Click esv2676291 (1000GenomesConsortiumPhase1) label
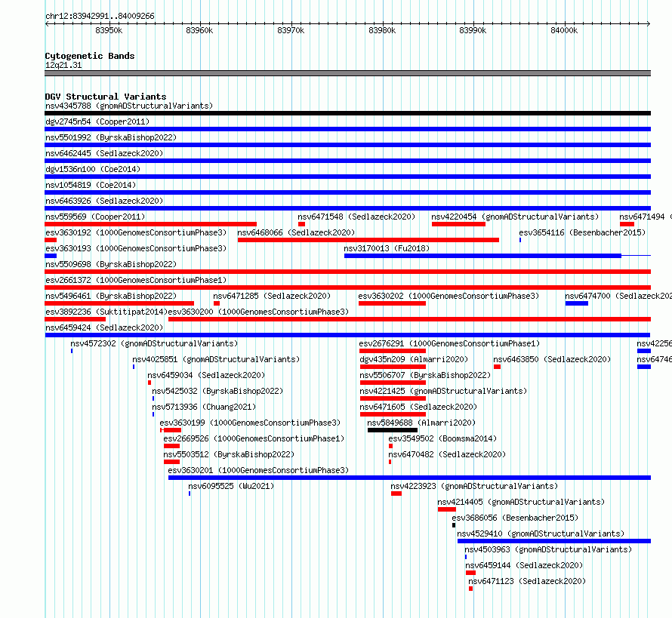 click(449, 343)
